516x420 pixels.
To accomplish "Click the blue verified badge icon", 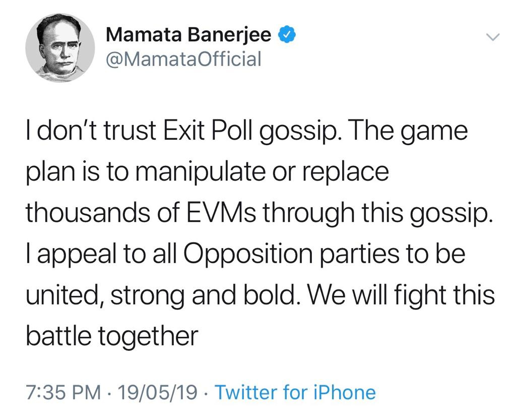I will pos(287,34).
